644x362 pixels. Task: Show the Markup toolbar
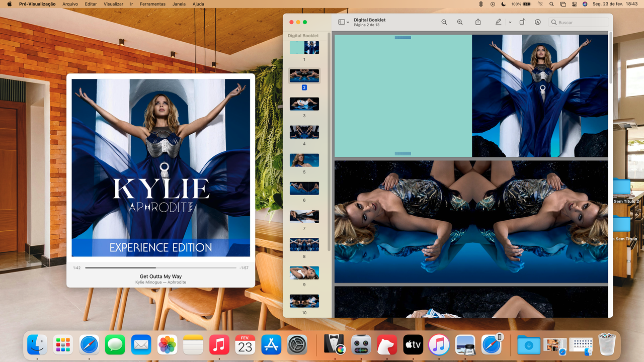click(538, 22)
